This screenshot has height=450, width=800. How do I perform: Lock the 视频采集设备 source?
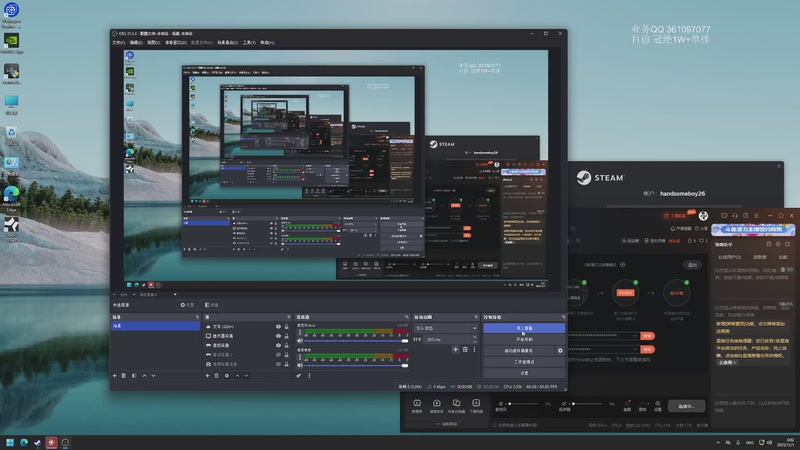click(x=286, y=364)
